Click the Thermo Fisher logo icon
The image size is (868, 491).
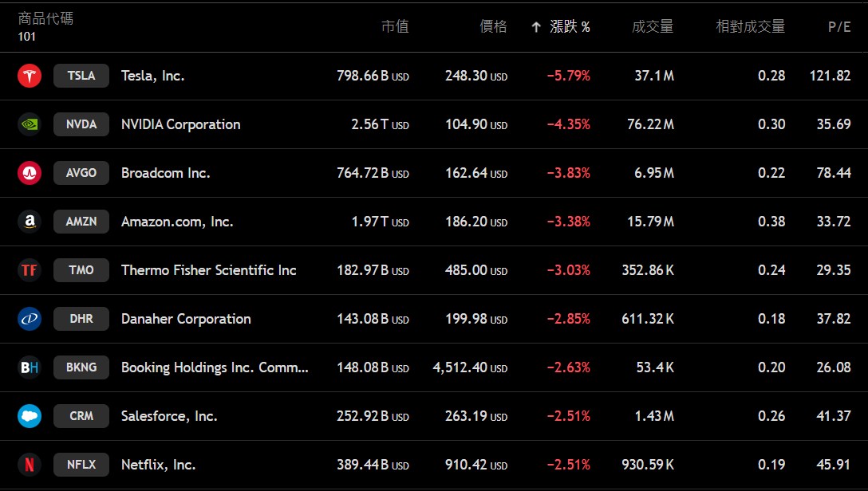(x=30, y=270)
